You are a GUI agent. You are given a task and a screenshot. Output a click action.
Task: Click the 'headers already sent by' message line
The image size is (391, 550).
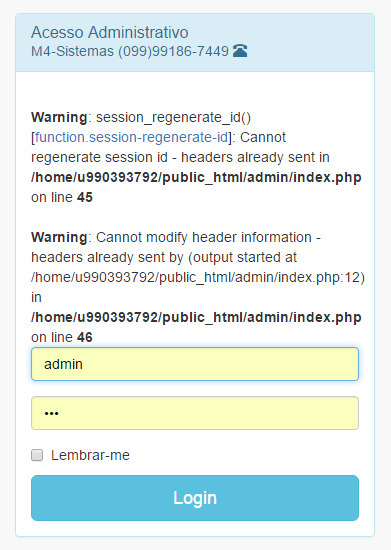tap(164, 257)
